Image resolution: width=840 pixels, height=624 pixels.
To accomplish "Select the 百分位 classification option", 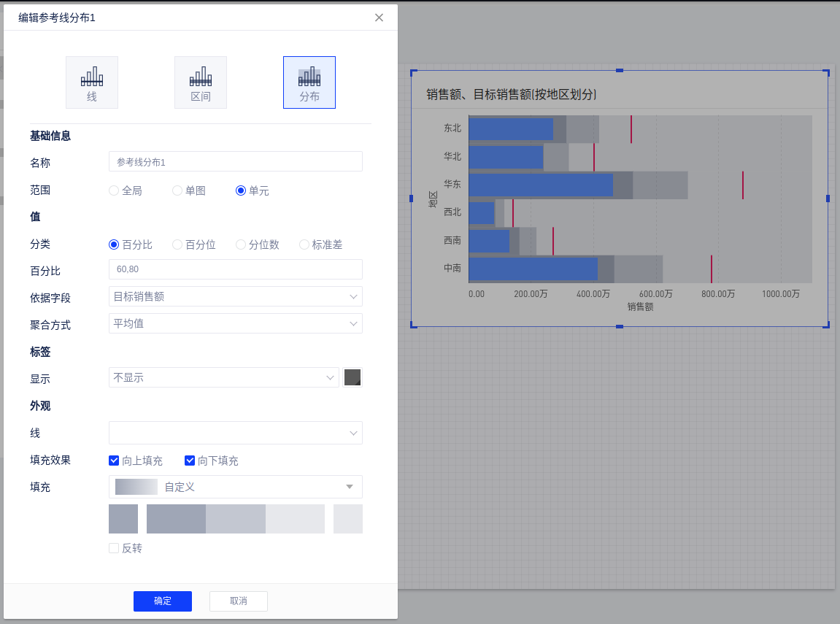I will click(177, 244).
